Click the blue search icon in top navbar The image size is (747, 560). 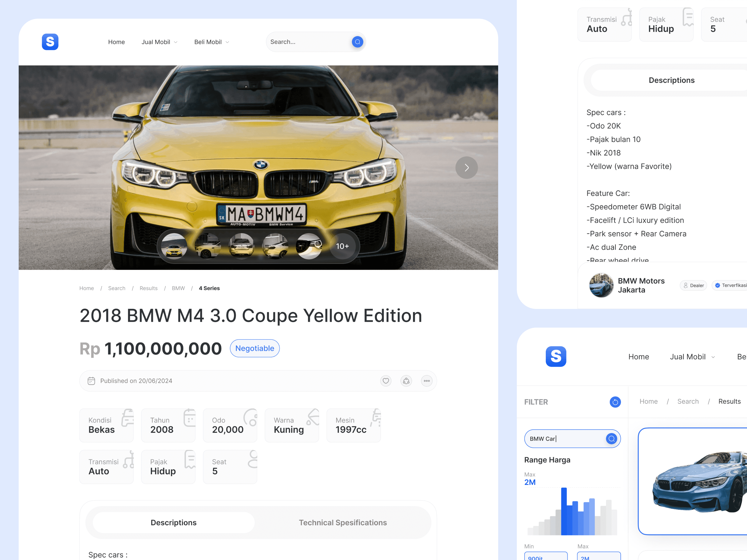[x=357, y=42]
